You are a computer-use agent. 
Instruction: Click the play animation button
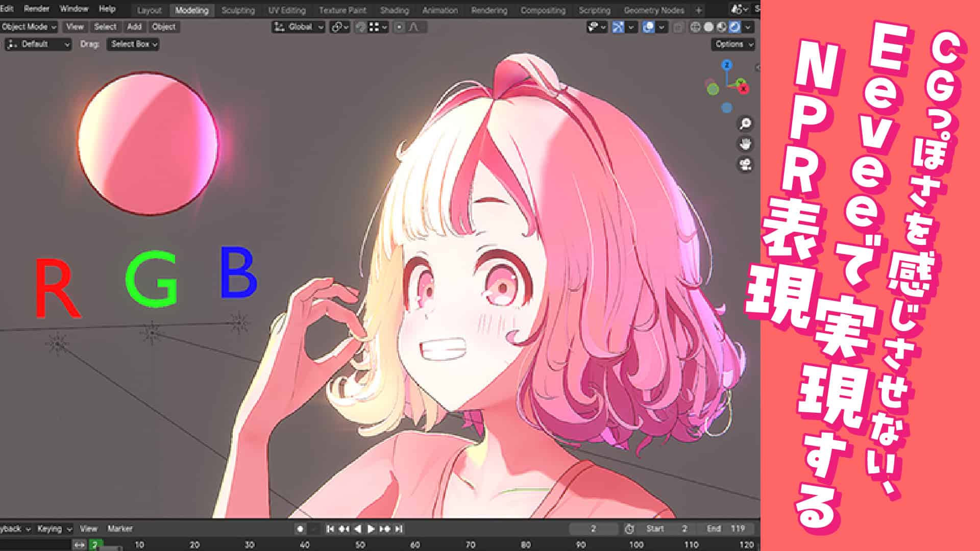(x=371, y=529)
